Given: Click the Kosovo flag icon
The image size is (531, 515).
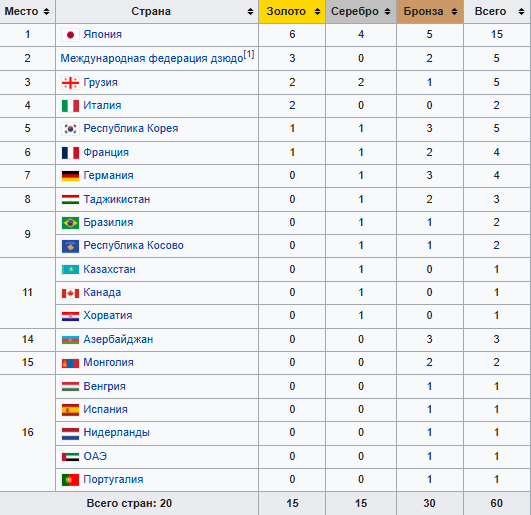Looking at the screenshot, I should click(x=70, y=246).
